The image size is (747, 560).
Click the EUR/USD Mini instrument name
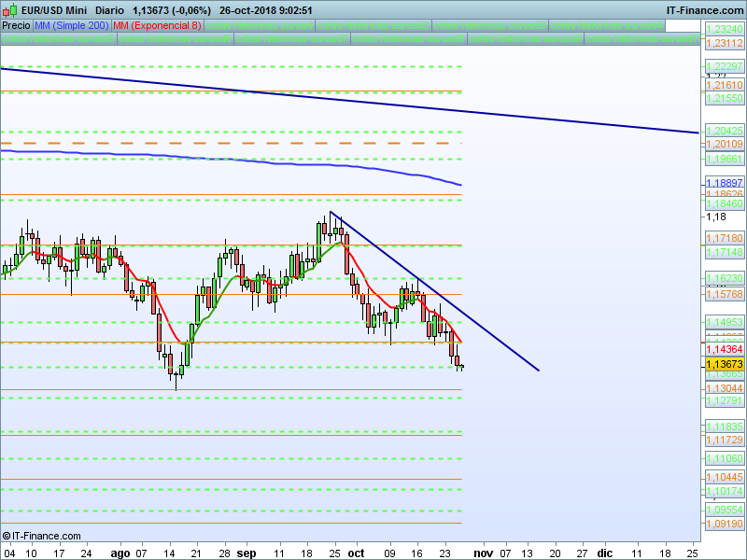54,10
